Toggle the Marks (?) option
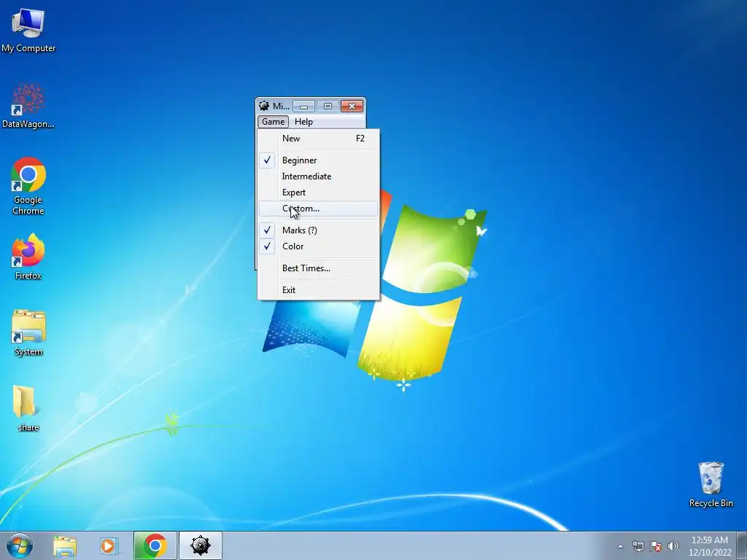The height and width of the screenshot is (560, 747). coord(318,230)
